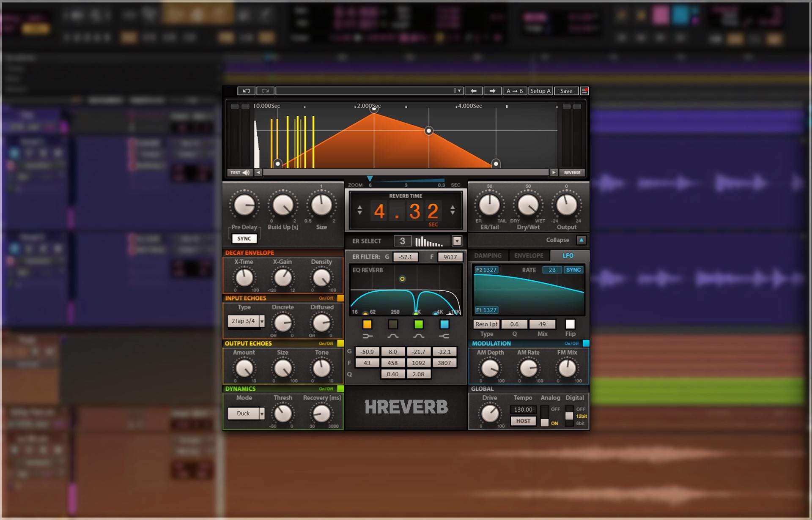
Task: Click the Dry/Wet knob
Action: click(x=528, y=205)
